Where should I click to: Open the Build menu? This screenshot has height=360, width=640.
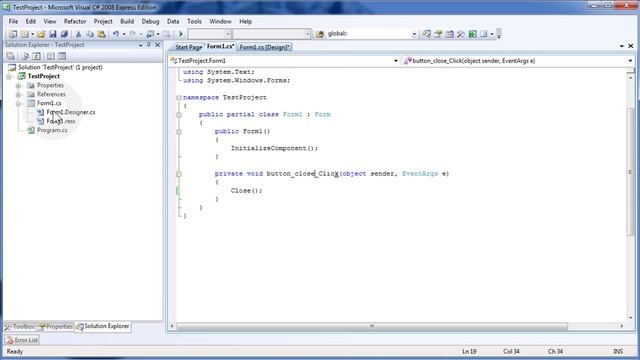point(127,21)
